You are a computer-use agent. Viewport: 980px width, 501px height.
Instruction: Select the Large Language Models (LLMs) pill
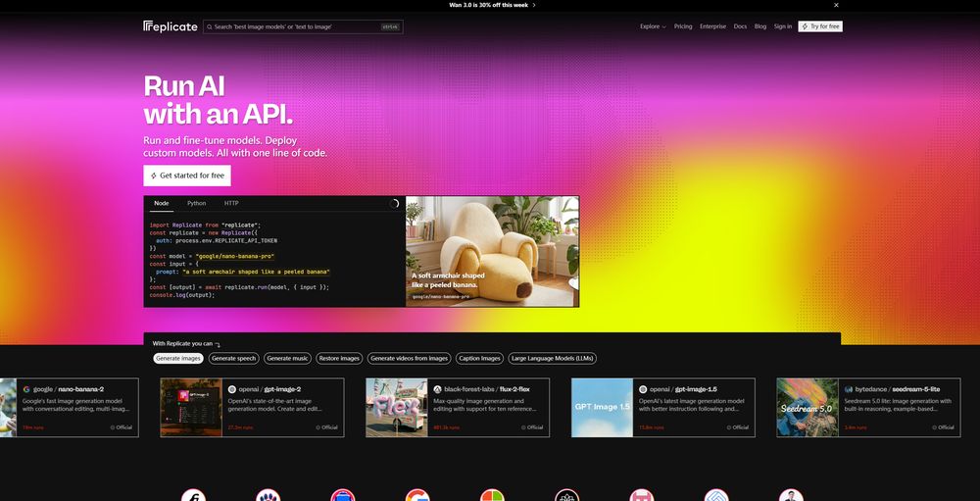553,359
